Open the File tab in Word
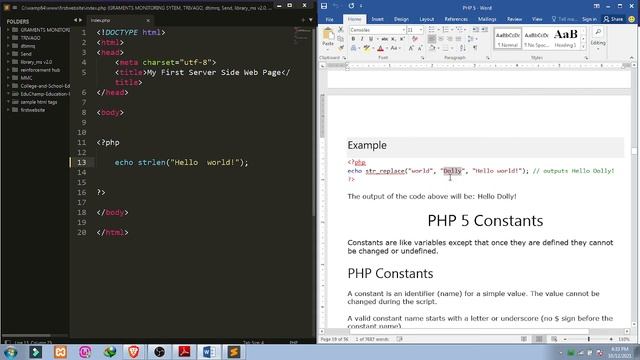This screenshot has height=360, width=640. [329, 19]
